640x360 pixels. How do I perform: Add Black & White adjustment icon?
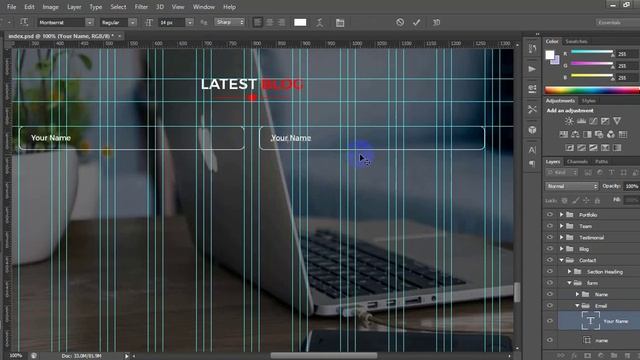point(587,134)
